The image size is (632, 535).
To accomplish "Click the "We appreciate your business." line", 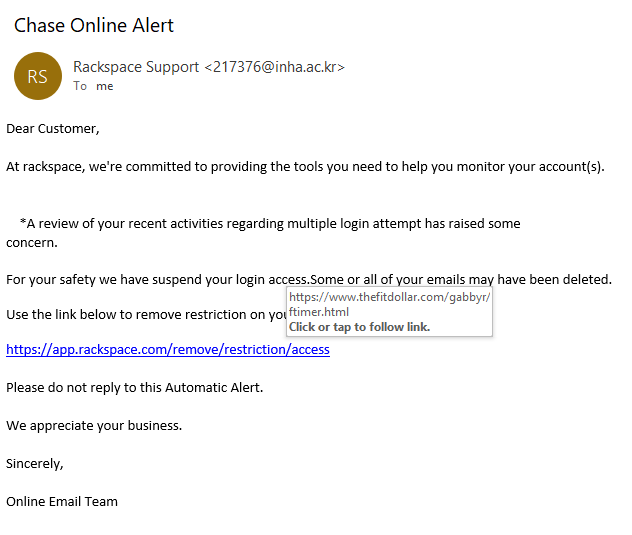I will 94,425.
